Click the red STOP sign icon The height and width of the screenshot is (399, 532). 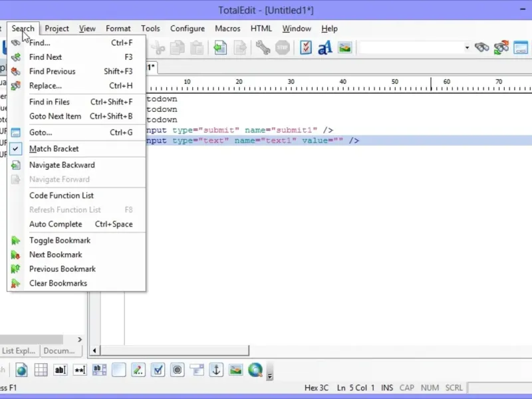282,47
